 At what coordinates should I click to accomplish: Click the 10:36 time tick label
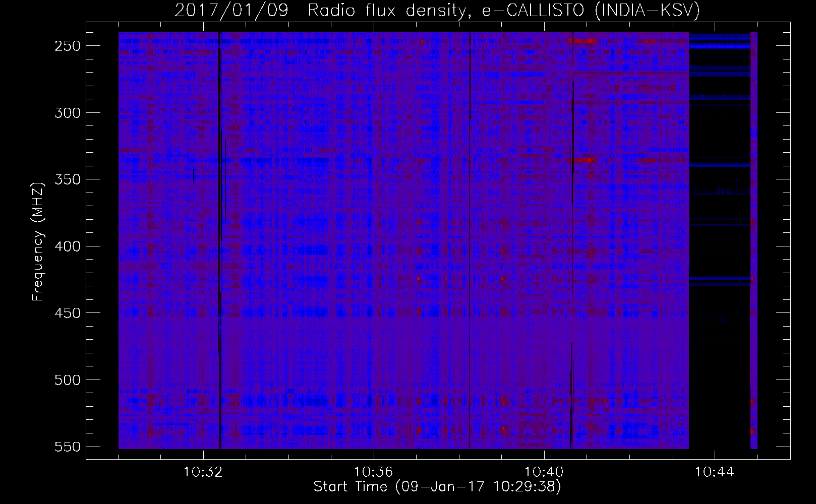point(374,472)
